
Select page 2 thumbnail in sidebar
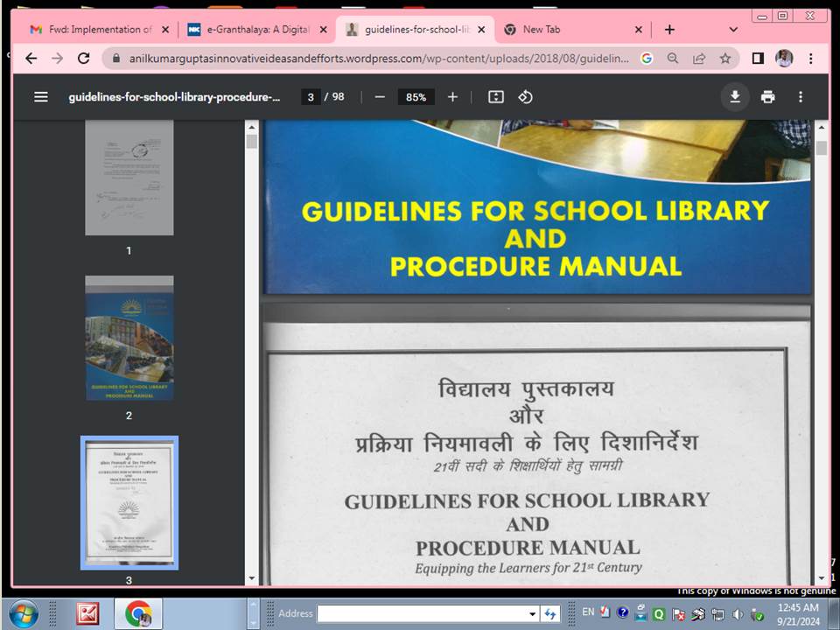[129, 339]
